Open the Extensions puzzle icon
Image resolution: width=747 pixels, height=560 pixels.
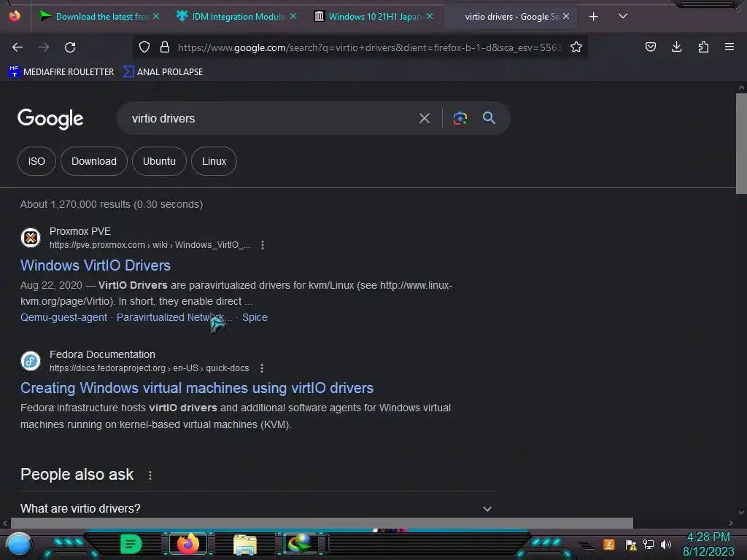pos(703,47)
